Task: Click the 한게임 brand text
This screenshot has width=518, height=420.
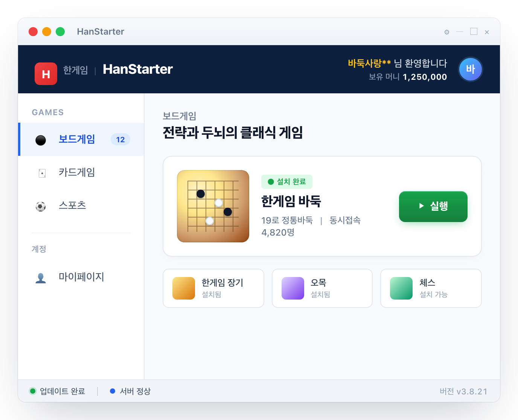Action: pos(76,70)
